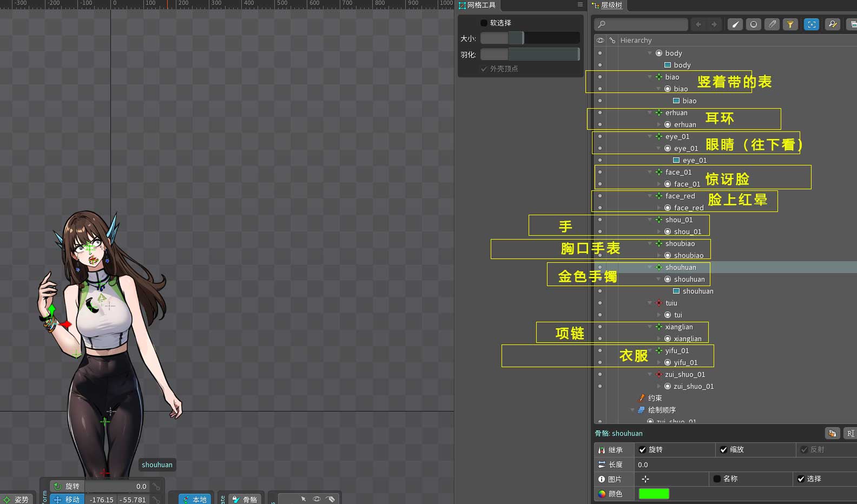This screenshot has width=857, height=504.
Task: Uncheck the 缩放 inherit scale checkbox
Action: [723, 449]
